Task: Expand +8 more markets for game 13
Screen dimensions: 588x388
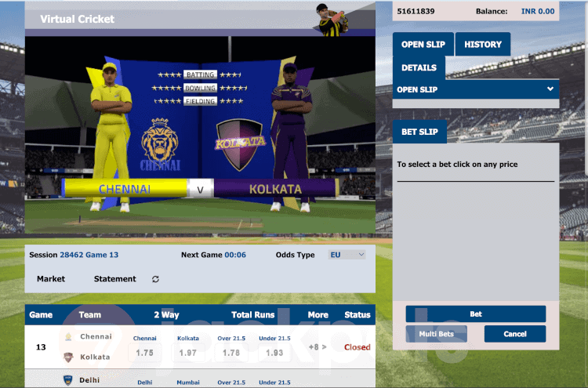Action: tap(318, 347)
